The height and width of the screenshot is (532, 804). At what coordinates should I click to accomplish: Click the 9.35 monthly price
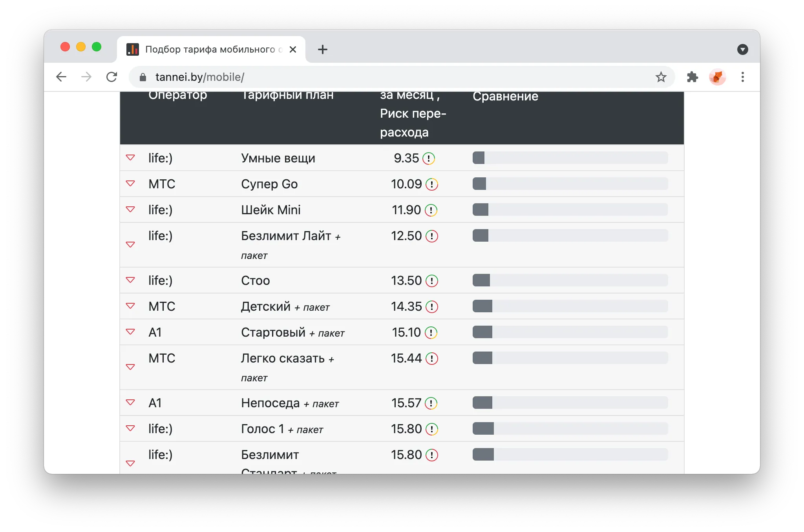click(406, 158)
